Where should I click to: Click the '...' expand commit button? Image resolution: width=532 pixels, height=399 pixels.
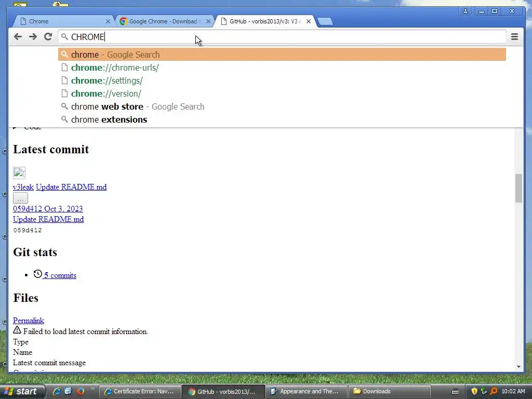(x=20, y=198)
